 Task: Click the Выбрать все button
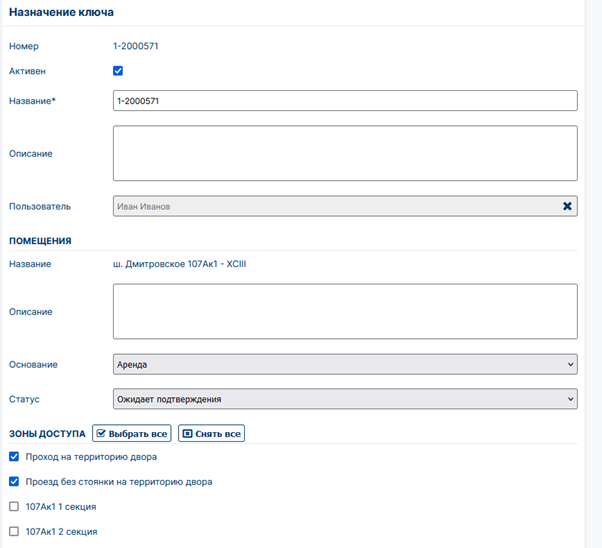[132, 434]
